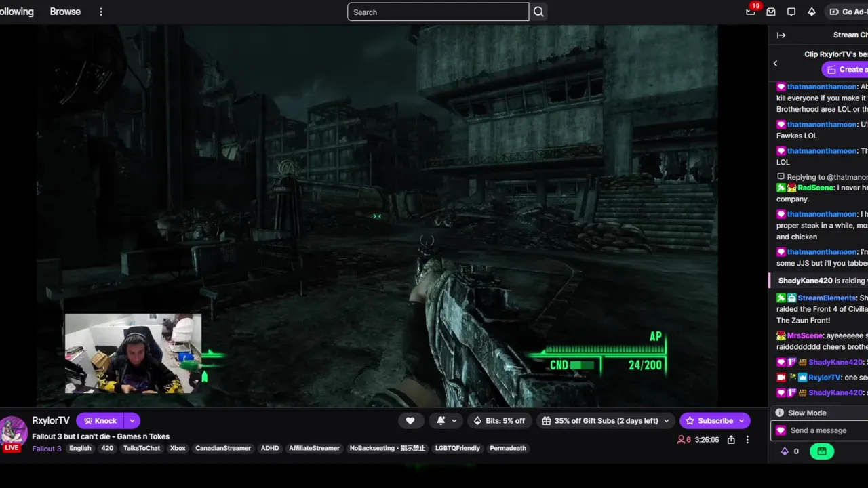Expand the dropdown arrow beside Knock
Viewport: 868px width, 488px height.
tap(132, 420)
